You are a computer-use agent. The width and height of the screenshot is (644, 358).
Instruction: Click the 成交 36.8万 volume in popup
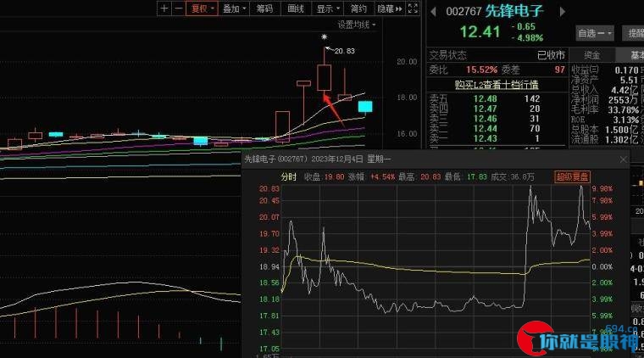coord(522,177)
